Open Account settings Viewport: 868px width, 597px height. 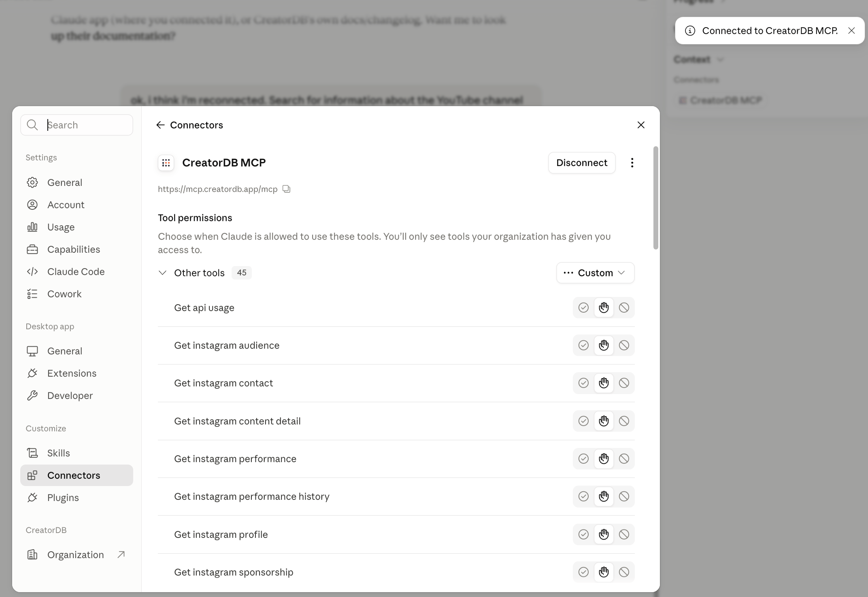click(77, 205)
